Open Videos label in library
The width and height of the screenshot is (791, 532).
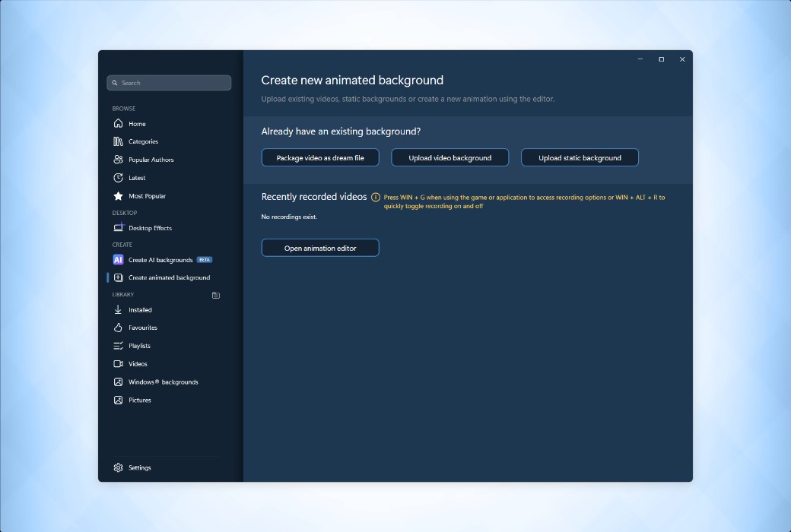[138, 364]
